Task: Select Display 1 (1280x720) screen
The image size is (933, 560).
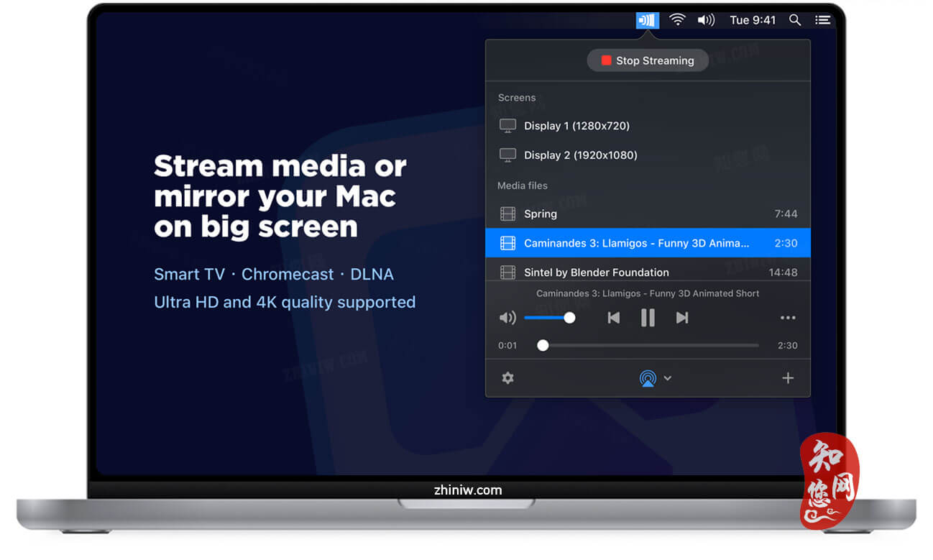Action: [648, 126]
